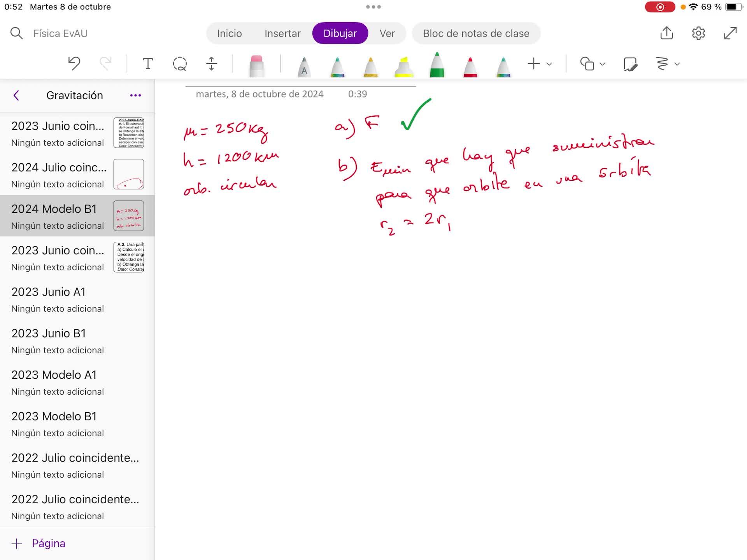
Task: Open the share icon
Action: pos(666,33)
